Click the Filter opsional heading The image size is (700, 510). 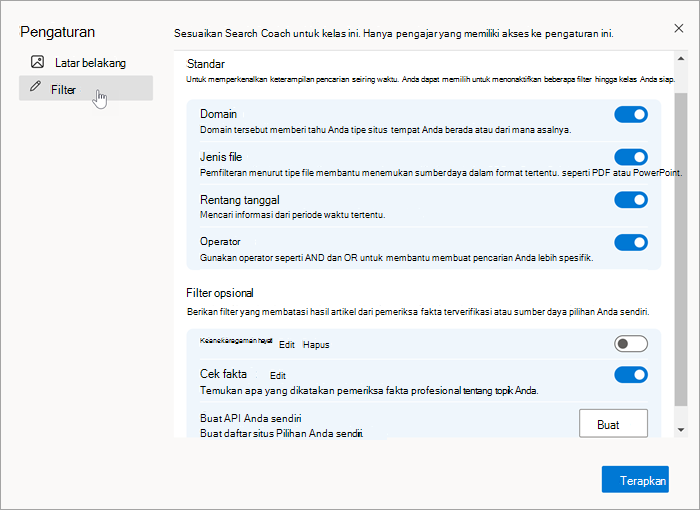tap(220, 293)
